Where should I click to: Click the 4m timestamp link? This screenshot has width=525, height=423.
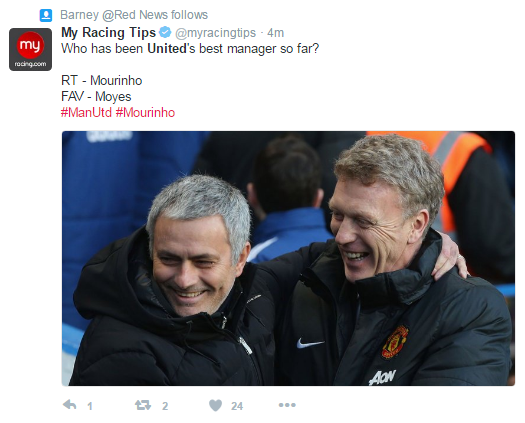pos(276,33)
